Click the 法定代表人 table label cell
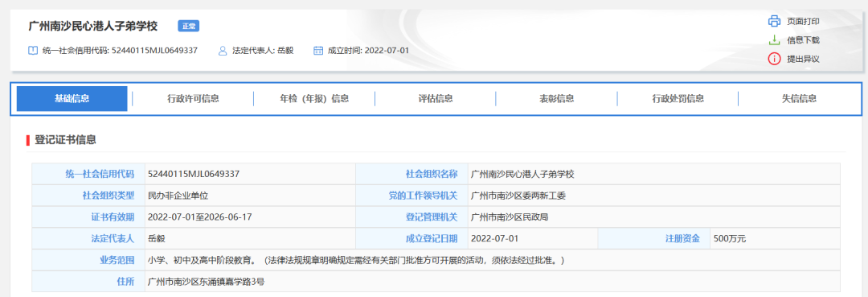 point(88,239)
